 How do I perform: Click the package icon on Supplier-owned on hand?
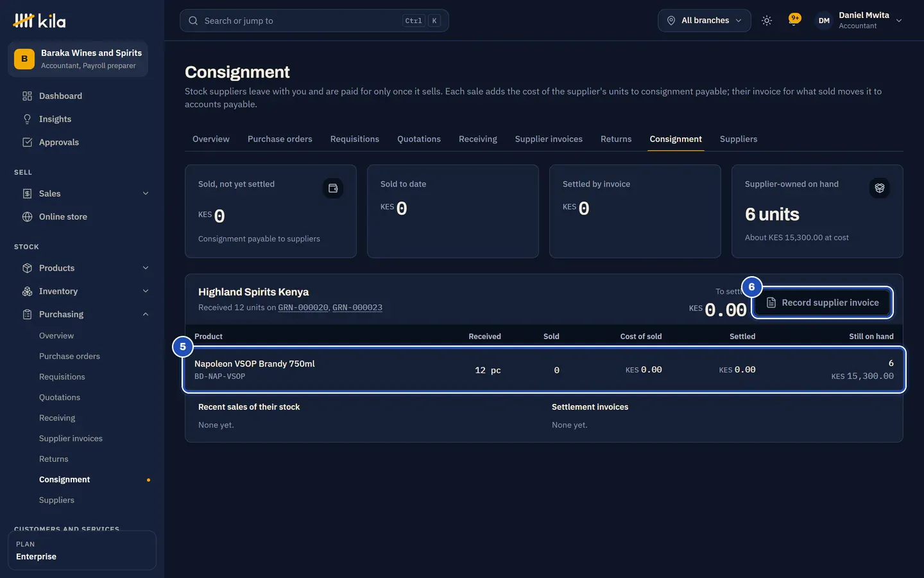click(x=880, y=188)
